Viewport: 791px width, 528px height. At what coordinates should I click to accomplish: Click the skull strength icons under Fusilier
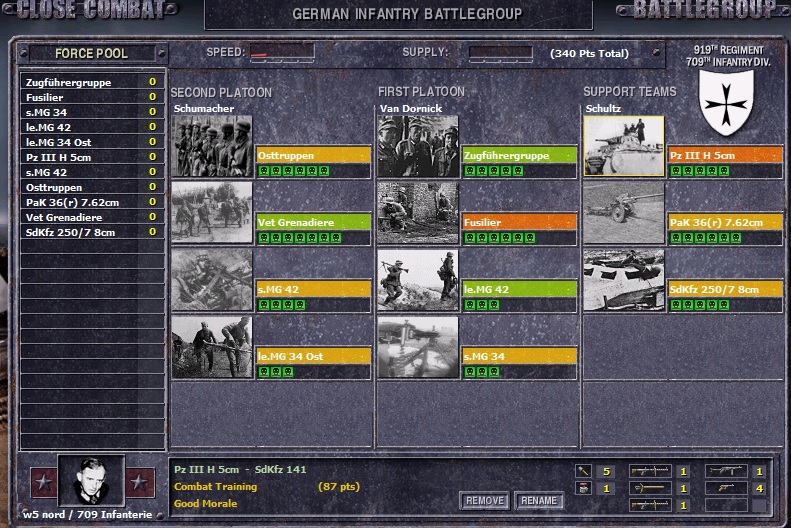coord(500,238)
